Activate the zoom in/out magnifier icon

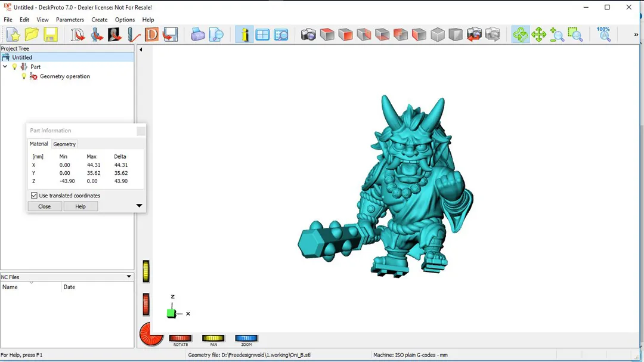[557, 35]
